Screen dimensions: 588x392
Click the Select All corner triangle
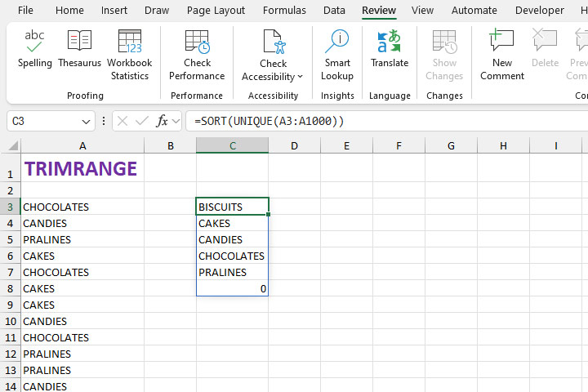coord(13,145)
